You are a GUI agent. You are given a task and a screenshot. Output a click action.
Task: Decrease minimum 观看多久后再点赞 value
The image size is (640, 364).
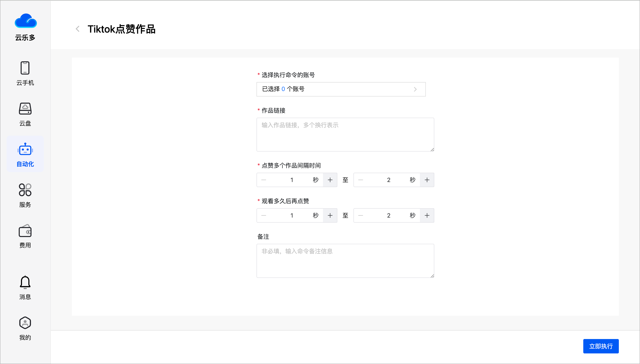[x=264, y=215]
